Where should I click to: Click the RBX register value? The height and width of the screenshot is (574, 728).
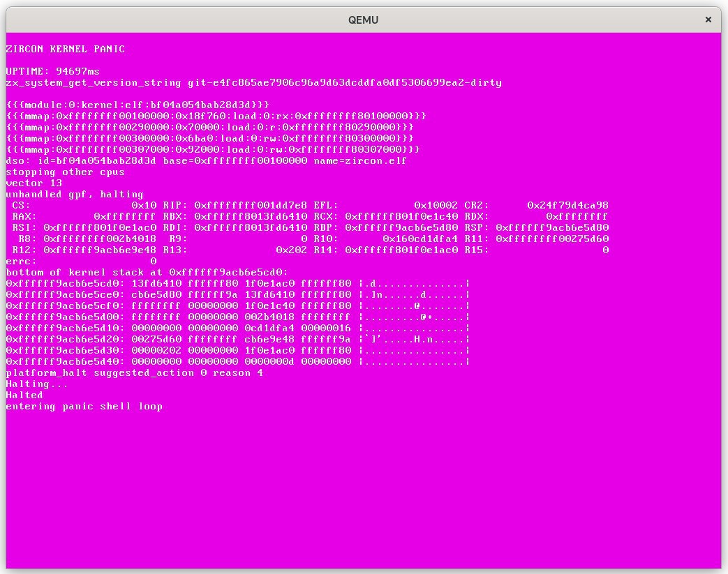[251, 216]
